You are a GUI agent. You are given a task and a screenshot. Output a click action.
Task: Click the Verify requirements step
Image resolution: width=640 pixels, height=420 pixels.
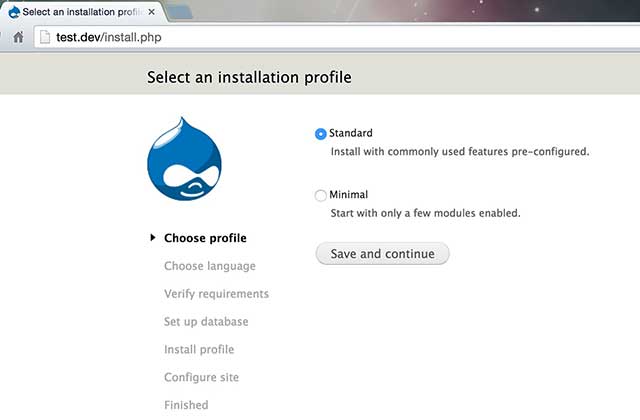(216, 294)
